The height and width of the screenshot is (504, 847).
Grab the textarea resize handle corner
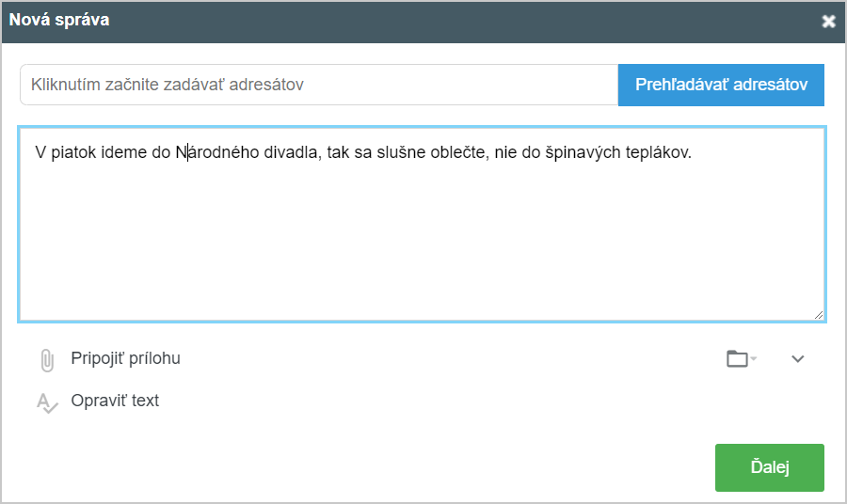[819, 315]
